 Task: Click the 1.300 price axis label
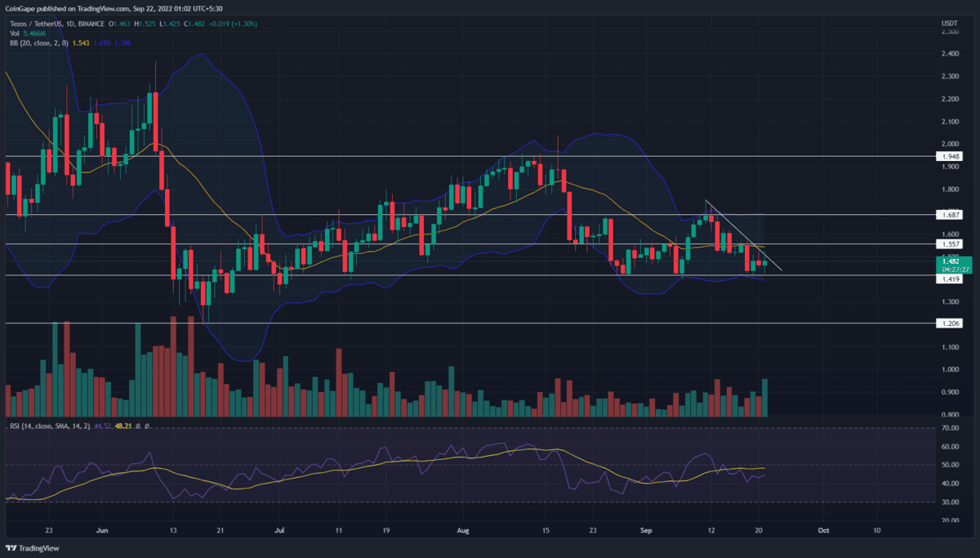(949, 302)
